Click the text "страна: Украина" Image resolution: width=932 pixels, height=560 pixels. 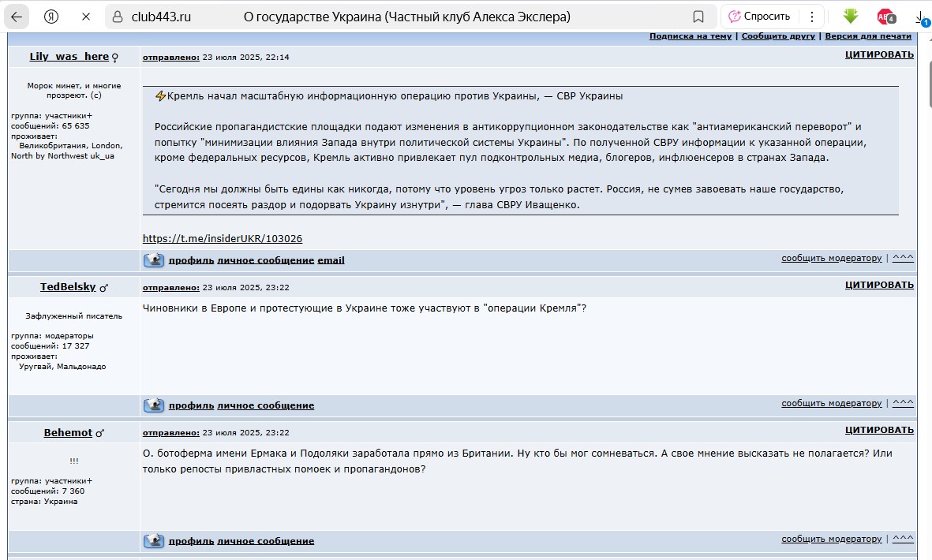tap(44, 501)
